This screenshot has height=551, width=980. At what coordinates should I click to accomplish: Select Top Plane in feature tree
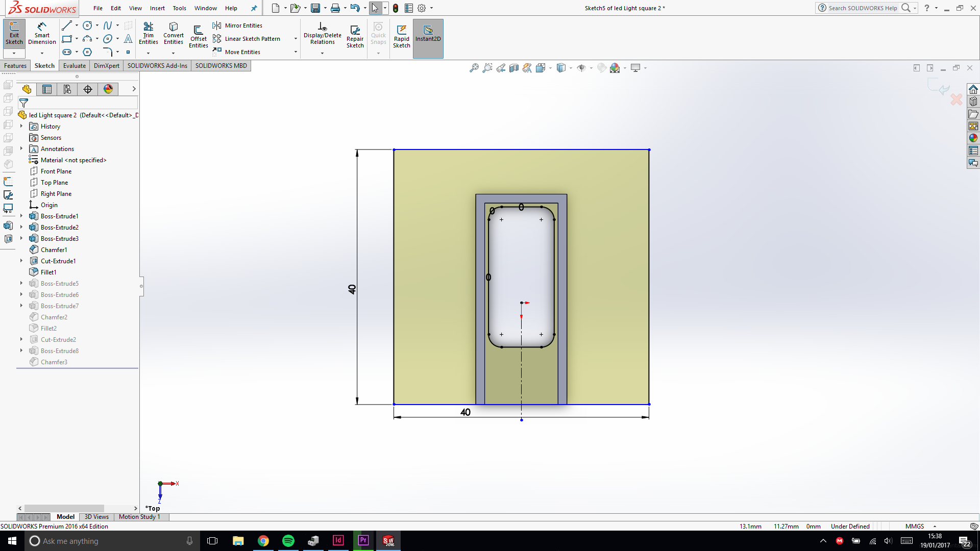click(54, 183)
